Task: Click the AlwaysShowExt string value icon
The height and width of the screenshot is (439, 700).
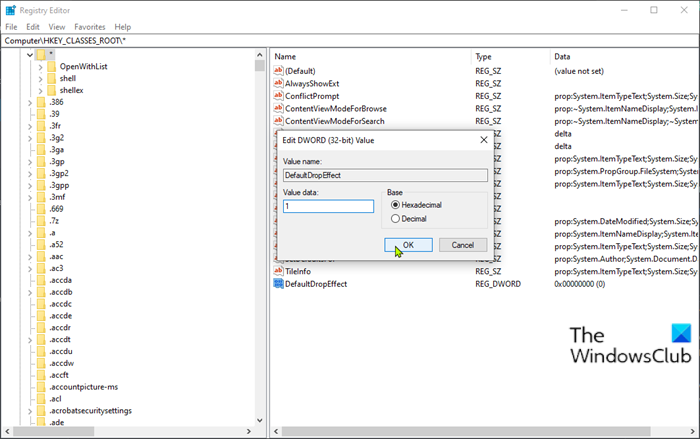Action: point(279,83)
